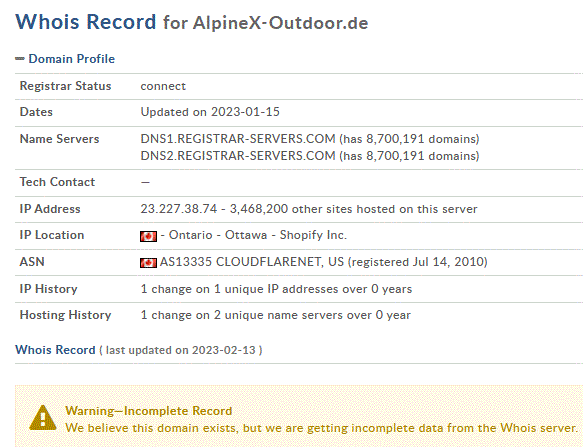Select 'last updated on 2023-02-13' text
Image resolution: width=583 pixels, height=447 pixels.
tap(181, 350)
